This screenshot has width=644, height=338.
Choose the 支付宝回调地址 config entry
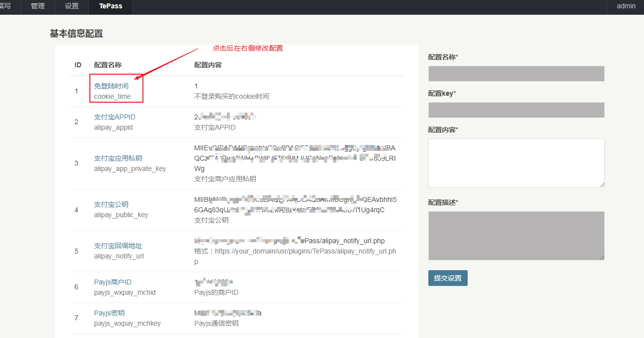point(118,246)
